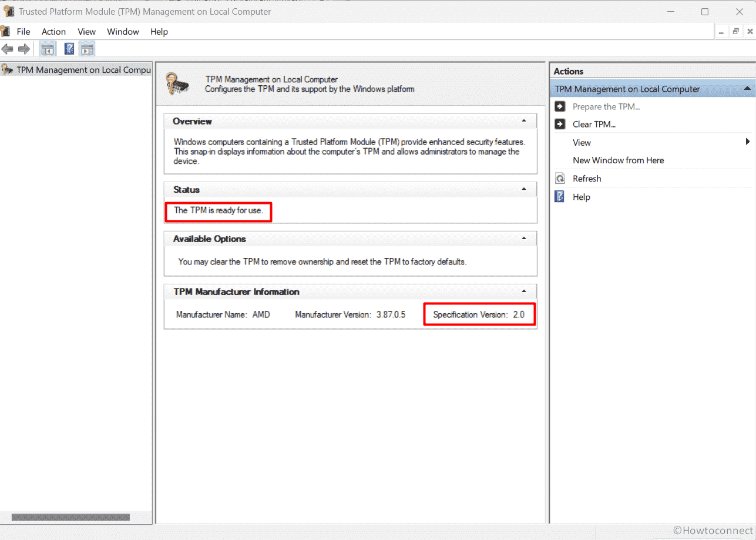The height and width of the screenshot is (540, 756).
Task: Click the "Manufacturer Version: 3.87.0.5" value
Action: coord(350,314)
